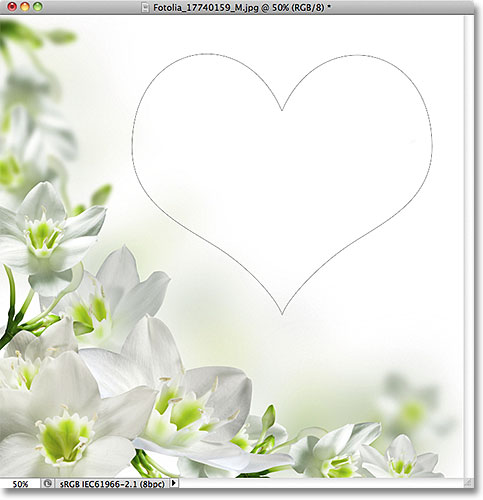Click the bottom point of the heart outline
This screenshot has width=483, height=500.
[x=282, y=314]
